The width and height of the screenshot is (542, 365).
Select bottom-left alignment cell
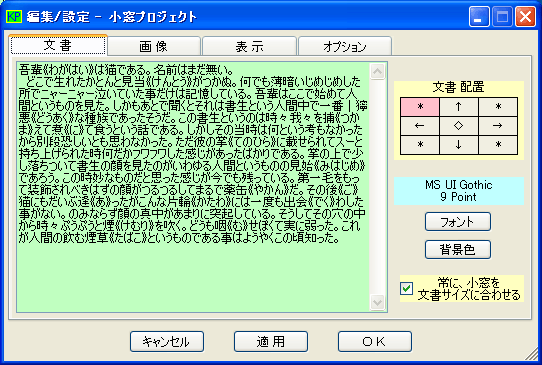(420, 144)
